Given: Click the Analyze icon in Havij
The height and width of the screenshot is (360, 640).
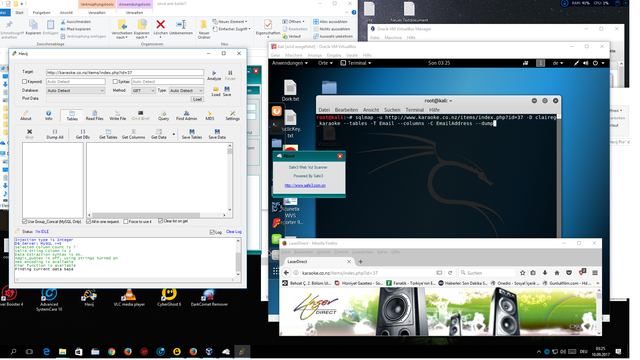Looking at the screenshot, I should 214,75.
